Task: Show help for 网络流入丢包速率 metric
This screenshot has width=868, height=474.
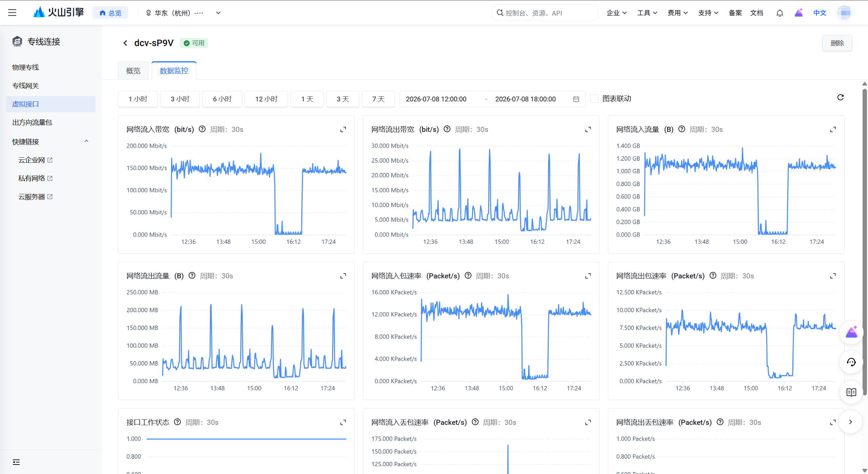Action: pyautogui.click(x=475, y=422)
